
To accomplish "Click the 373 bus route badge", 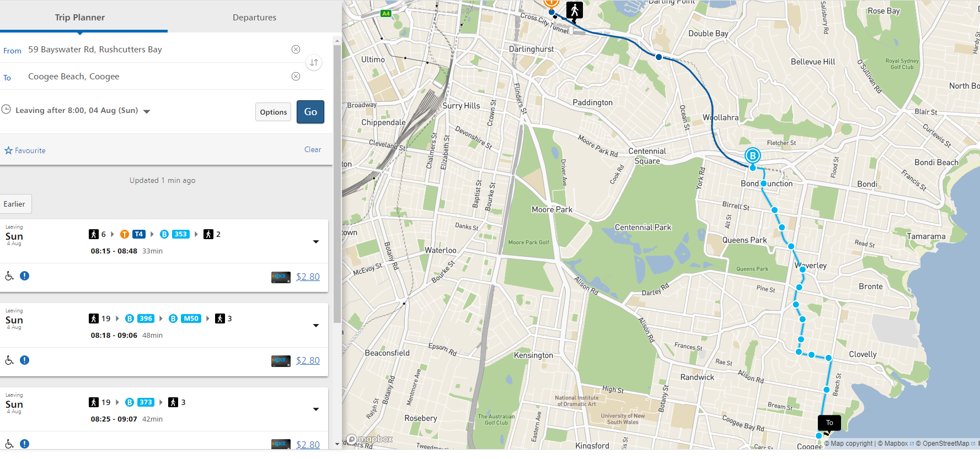I will click(x=146, y=402).
